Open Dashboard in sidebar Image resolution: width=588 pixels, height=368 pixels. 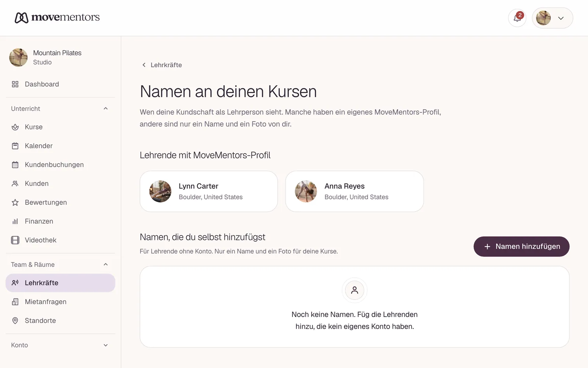(60, 84)
